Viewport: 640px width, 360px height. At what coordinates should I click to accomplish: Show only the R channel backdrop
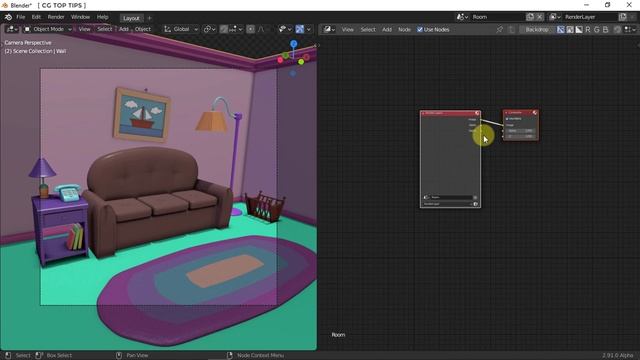588,29
